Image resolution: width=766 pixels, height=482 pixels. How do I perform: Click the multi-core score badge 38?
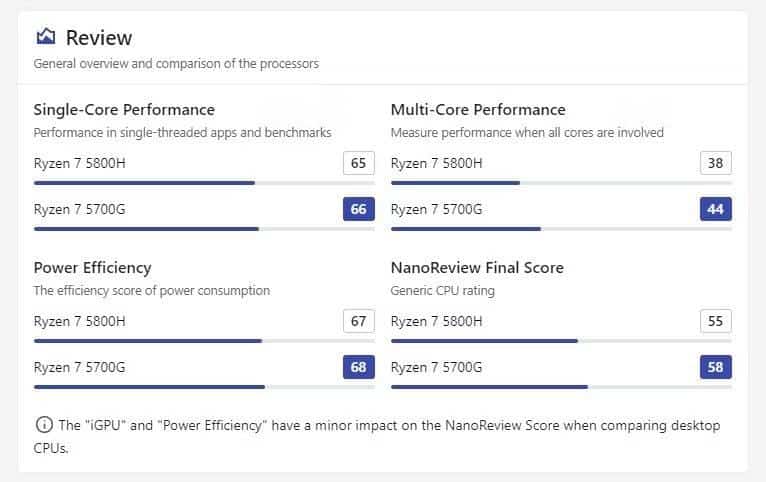715,163
